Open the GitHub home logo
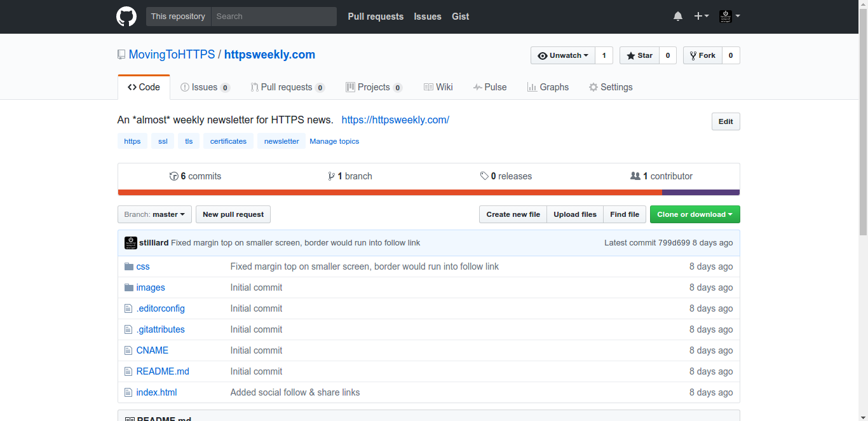 coord(126,17)
